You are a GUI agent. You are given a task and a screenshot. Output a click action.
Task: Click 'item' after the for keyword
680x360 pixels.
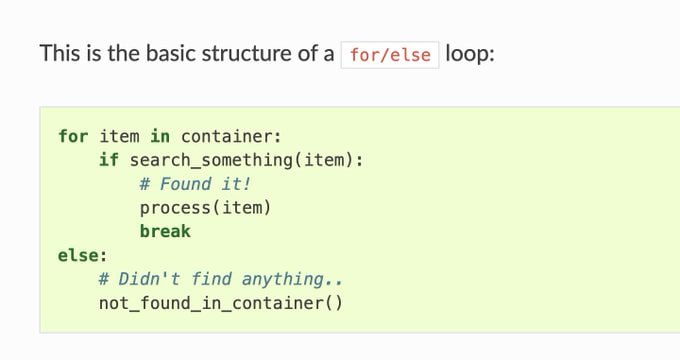(119, 136)
